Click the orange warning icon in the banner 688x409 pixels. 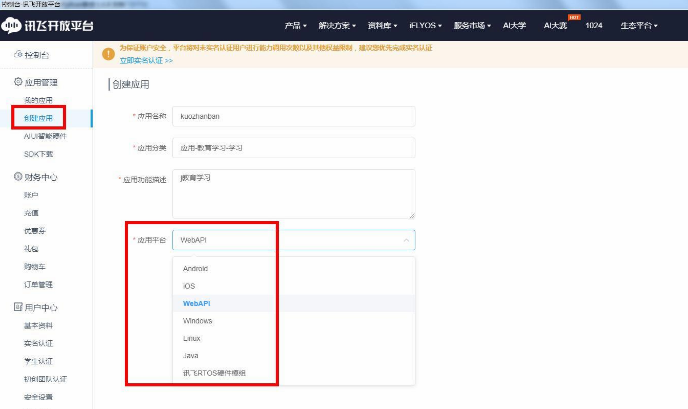(x=108, y=54)
